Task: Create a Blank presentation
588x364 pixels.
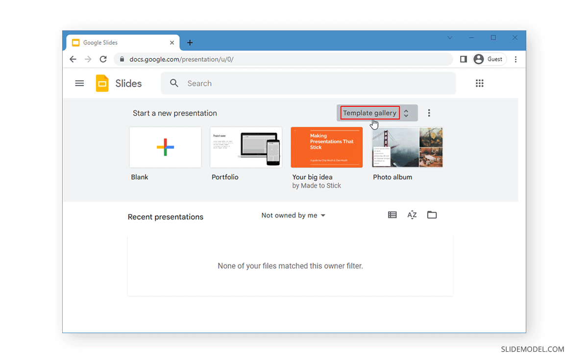Action: point(165,147)
